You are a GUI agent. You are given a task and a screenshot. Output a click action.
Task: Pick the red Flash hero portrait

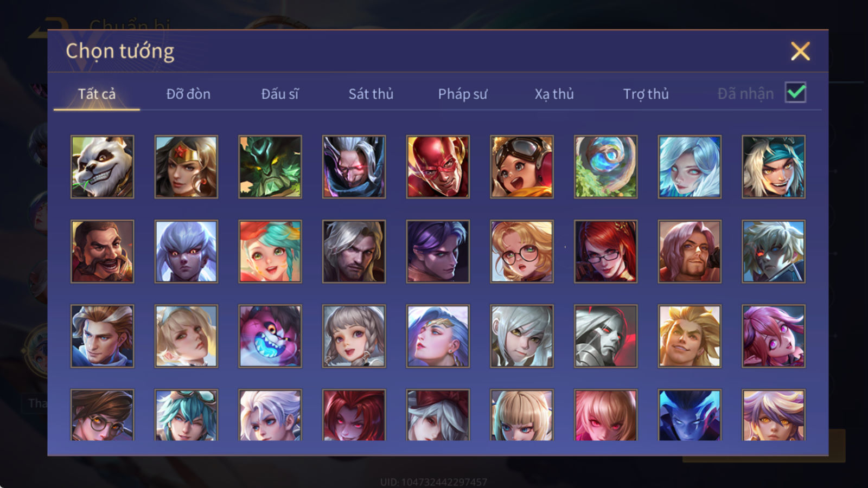[438, 166]
